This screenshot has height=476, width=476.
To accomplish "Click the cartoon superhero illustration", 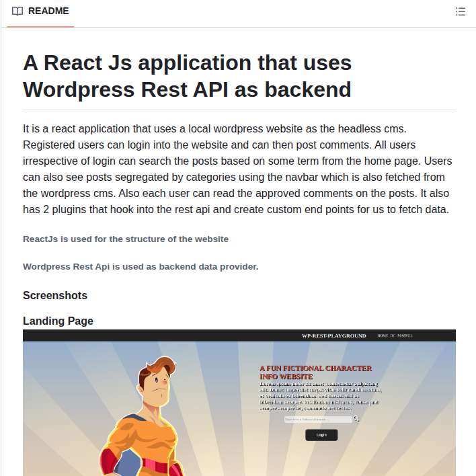I will coord(142,416).
